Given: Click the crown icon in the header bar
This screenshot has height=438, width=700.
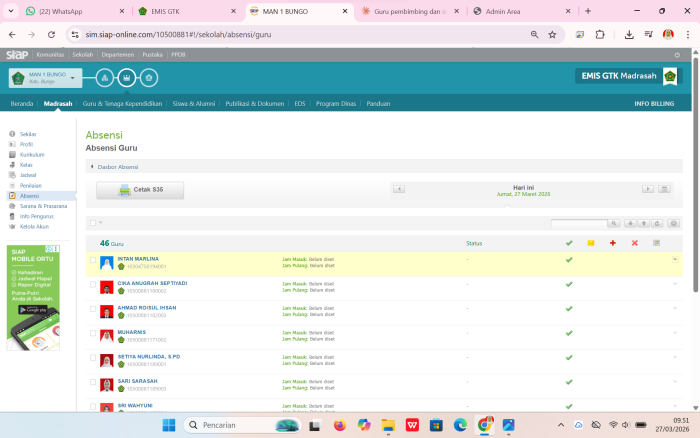Looking at the screenshot, I should (126, 77).
